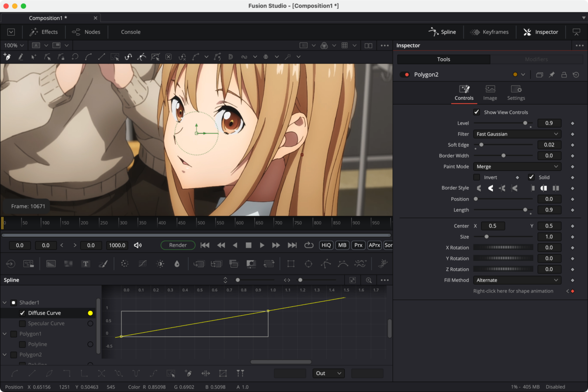The image size is (588, 392).
Task: Open the Keyframes panel
Action: (490, 32)
